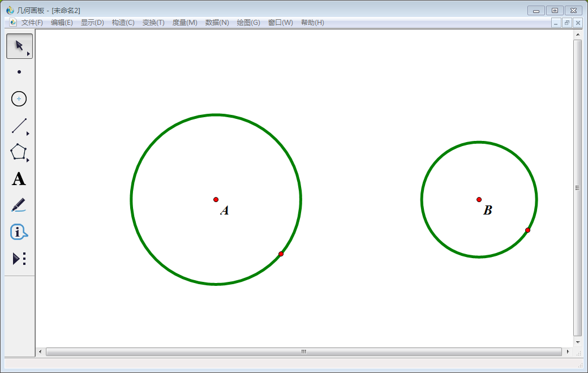
Task: Select the arrow selection tool
Action: click(x=19, y=46)
